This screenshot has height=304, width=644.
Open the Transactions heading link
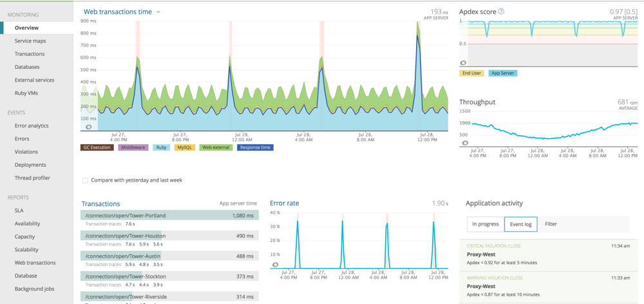(100, 204)
